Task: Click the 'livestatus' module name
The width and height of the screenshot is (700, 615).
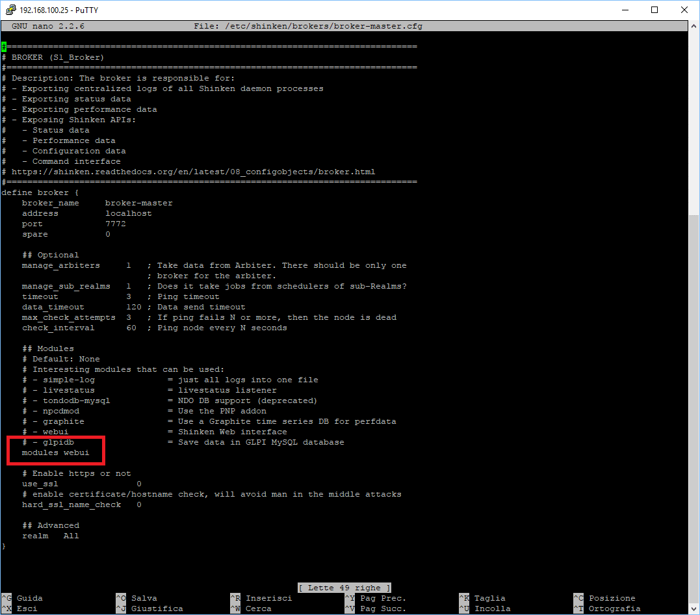Action: point(69,390)
